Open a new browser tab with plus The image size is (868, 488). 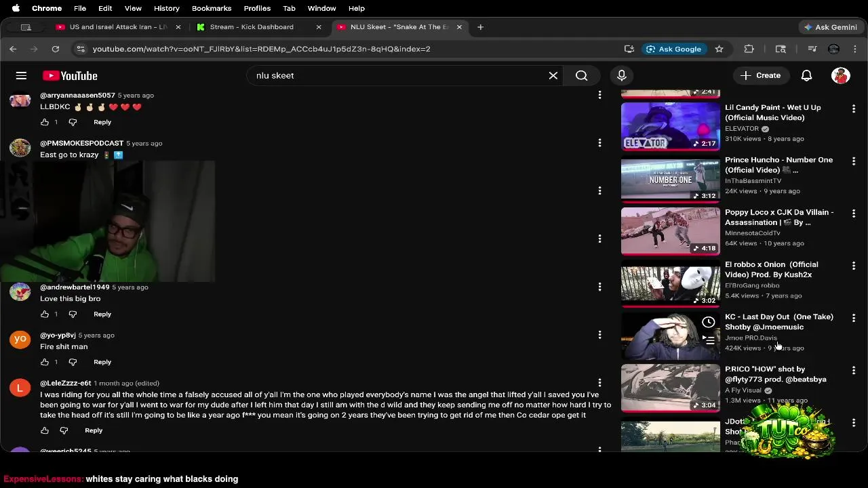click(x=480, y=27)
